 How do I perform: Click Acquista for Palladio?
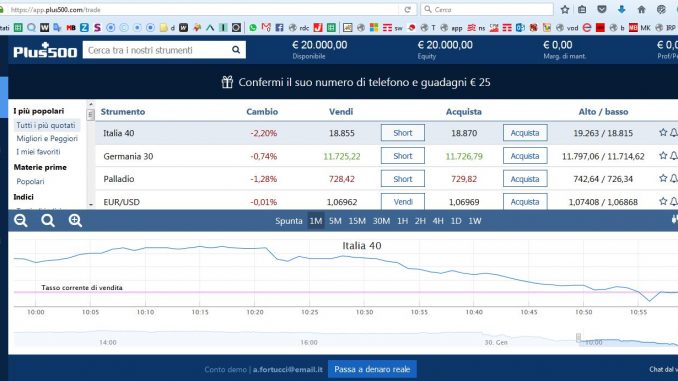[525, 179]
